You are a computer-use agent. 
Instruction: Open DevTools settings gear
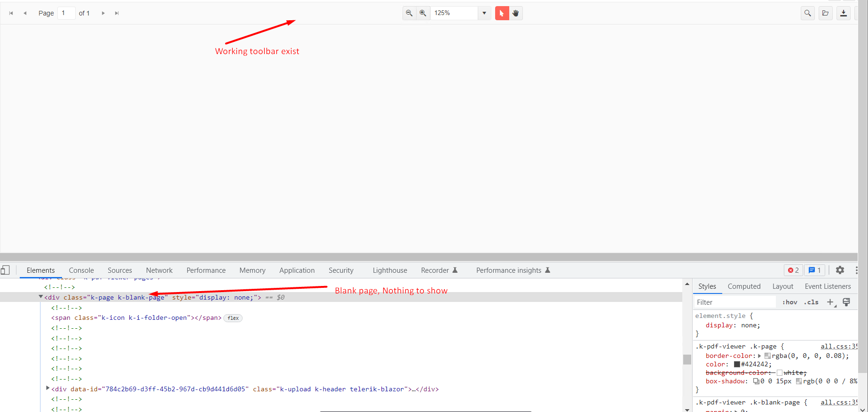click(840, 270)
